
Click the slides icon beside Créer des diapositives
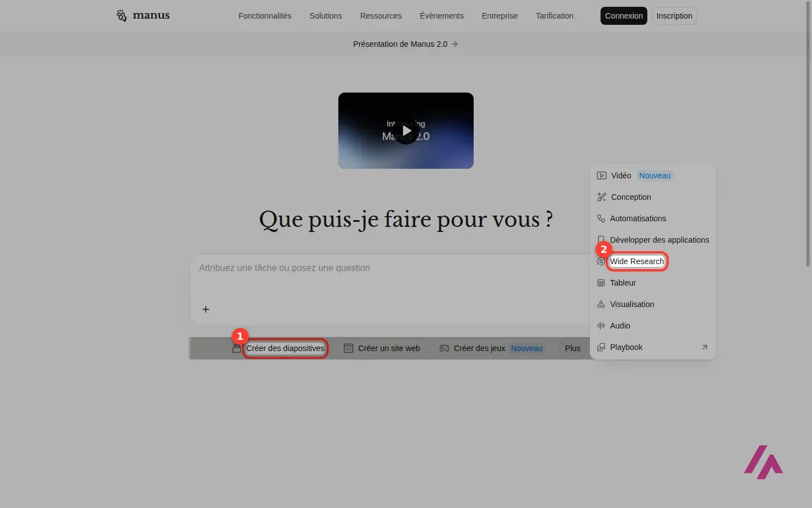coord(237,349)
